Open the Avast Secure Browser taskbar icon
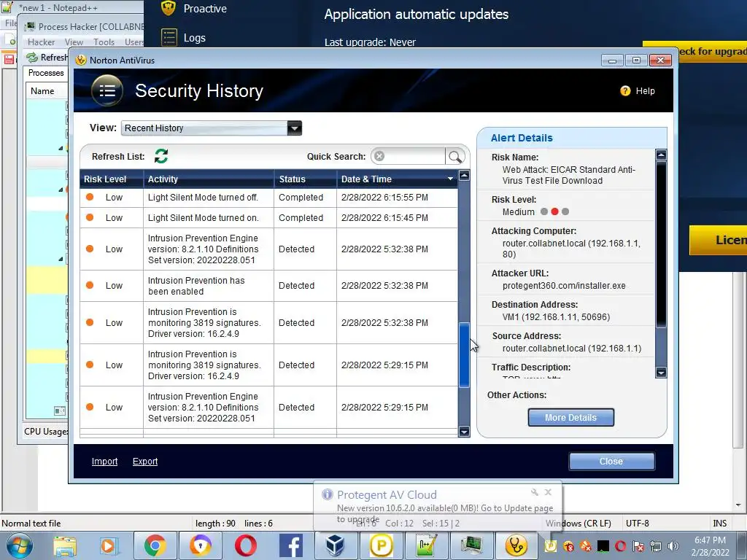The width and height of the screenshot is (747, 560). (x=200, y=545)
